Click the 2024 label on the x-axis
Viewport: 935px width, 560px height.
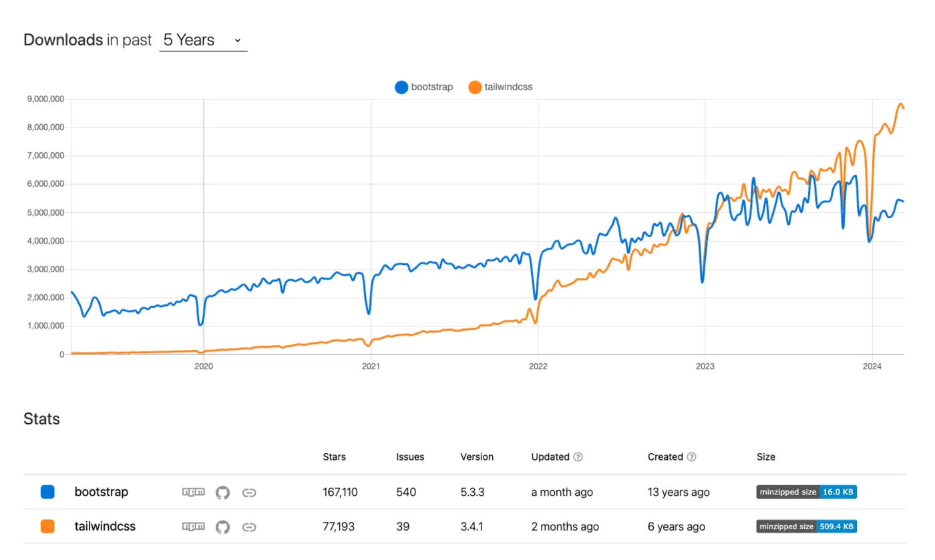872,366
